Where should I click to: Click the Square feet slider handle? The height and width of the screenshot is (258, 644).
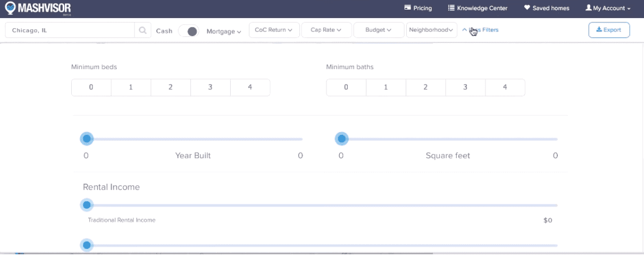tap(341, 139)
